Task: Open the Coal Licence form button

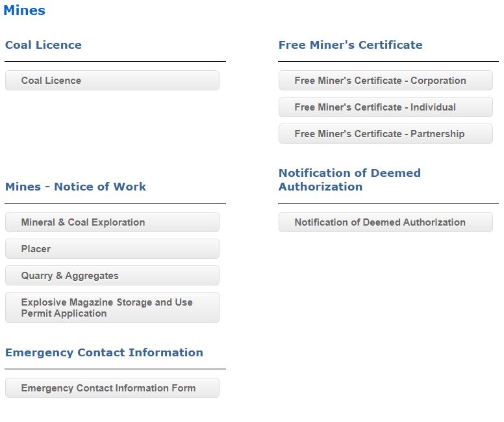Action: click(112, 81)
